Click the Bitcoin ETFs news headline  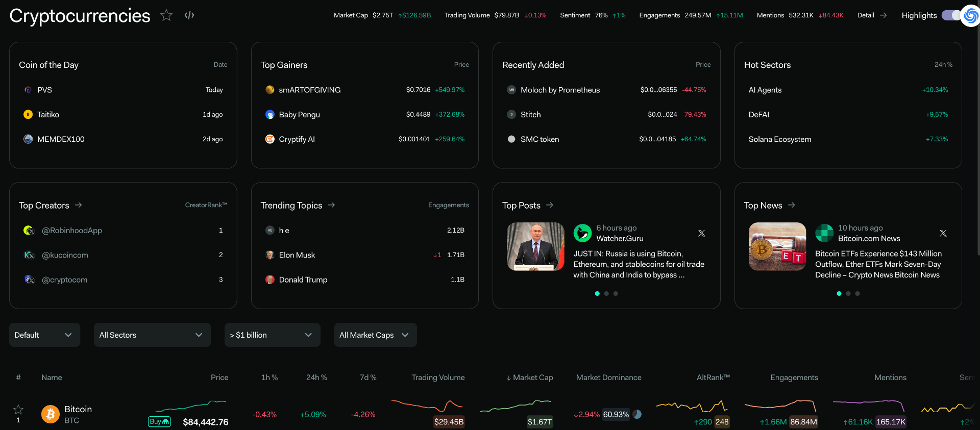point(878,264)
